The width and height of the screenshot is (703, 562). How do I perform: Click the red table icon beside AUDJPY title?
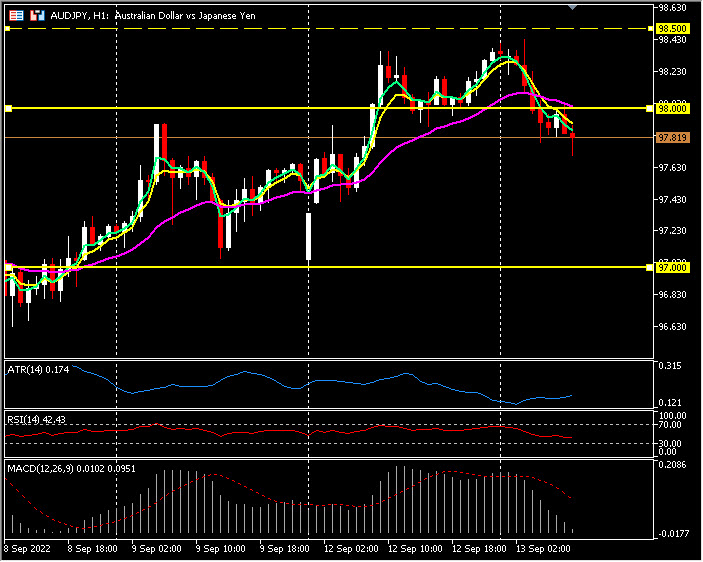(x=17, y=16)
